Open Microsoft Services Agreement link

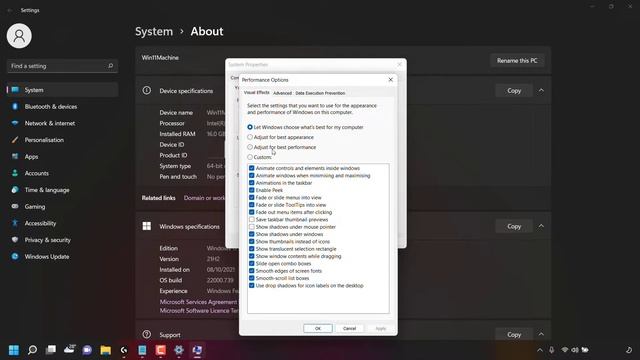click(198, 302)
